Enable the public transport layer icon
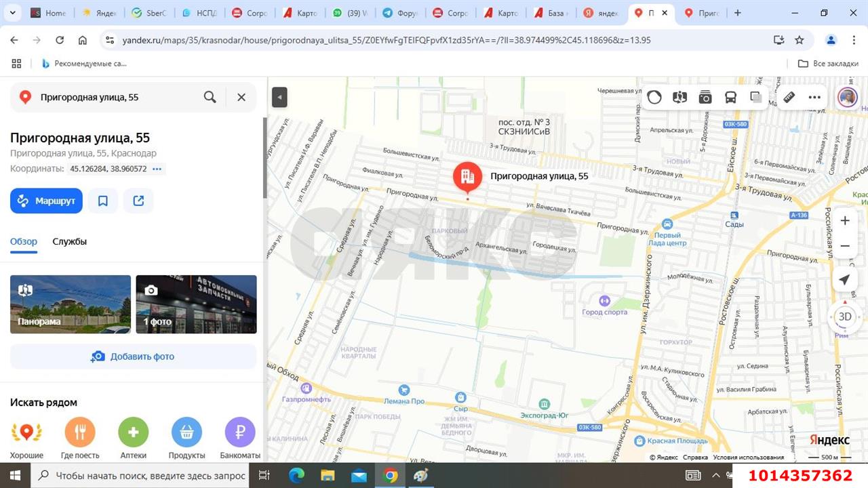This screenshot has height=488, width=868. coord(730,97)
